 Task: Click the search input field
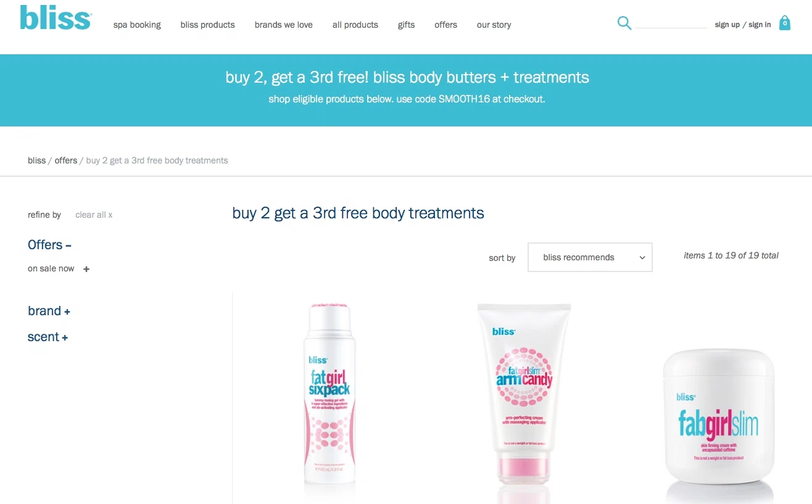(x=671, y=23)
